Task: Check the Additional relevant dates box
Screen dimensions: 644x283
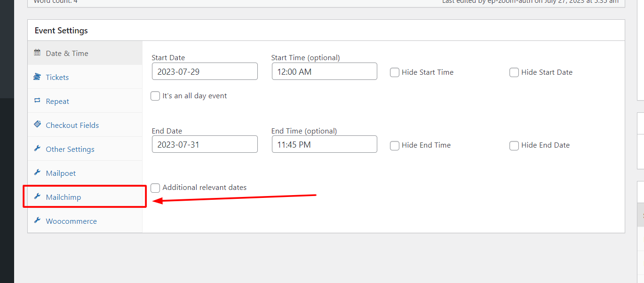Action: click(155, 188)
